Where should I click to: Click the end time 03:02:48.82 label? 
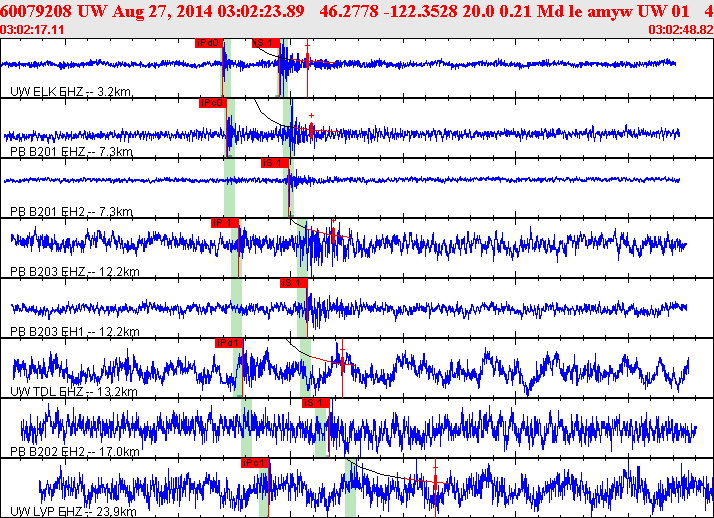coord(680,30)
